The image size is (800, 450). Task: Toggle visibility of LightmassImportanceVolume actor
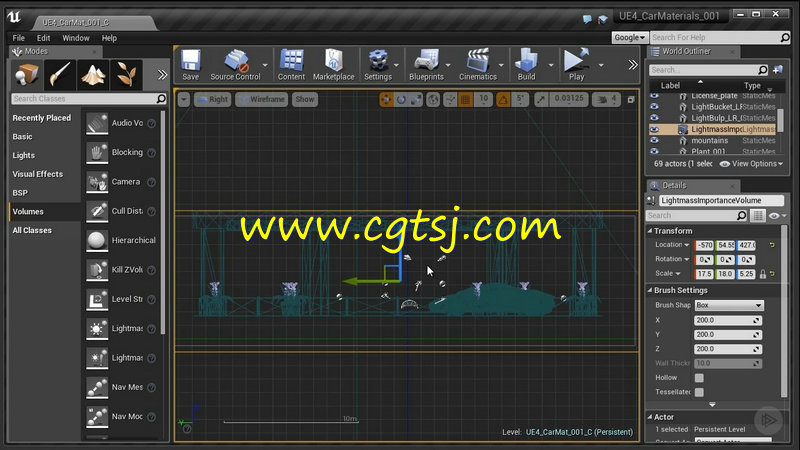(654, 129)
